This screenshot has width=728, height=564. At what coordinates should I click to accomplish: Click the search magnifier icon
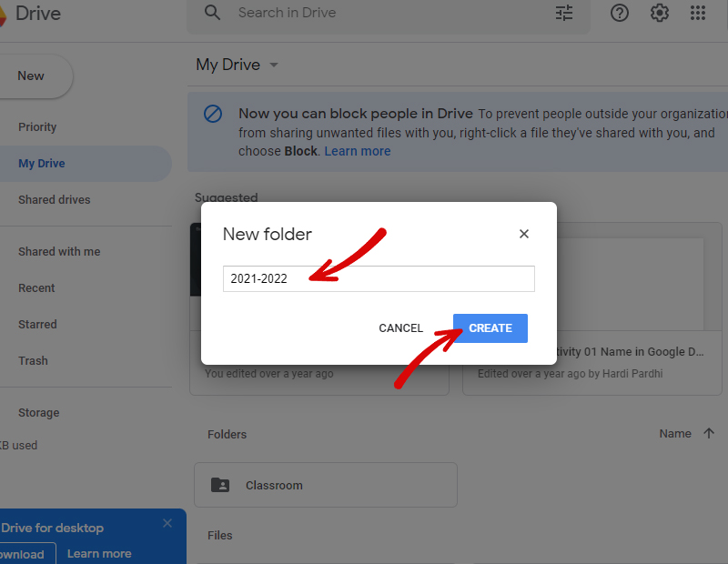(213, 13)
